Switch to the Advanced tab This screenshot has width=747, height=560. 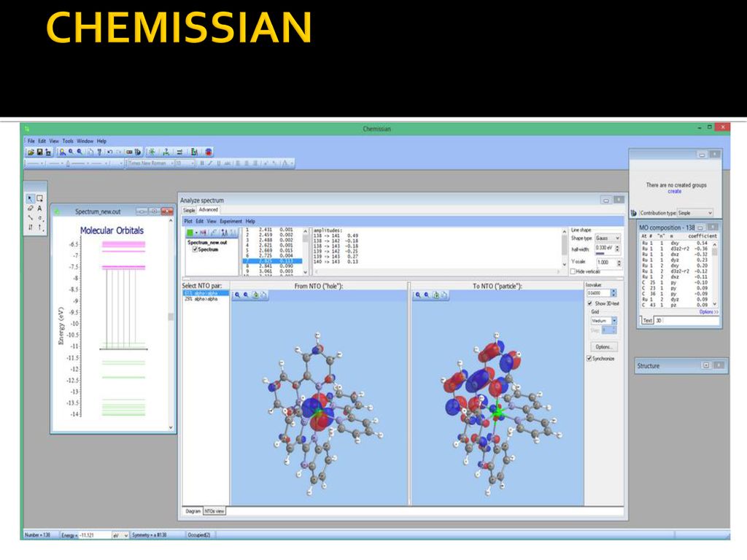pos(208,209)
